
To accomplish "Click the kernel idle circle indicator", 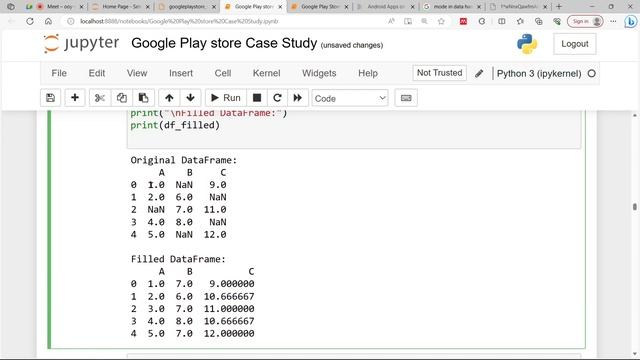I will [592, 73].
